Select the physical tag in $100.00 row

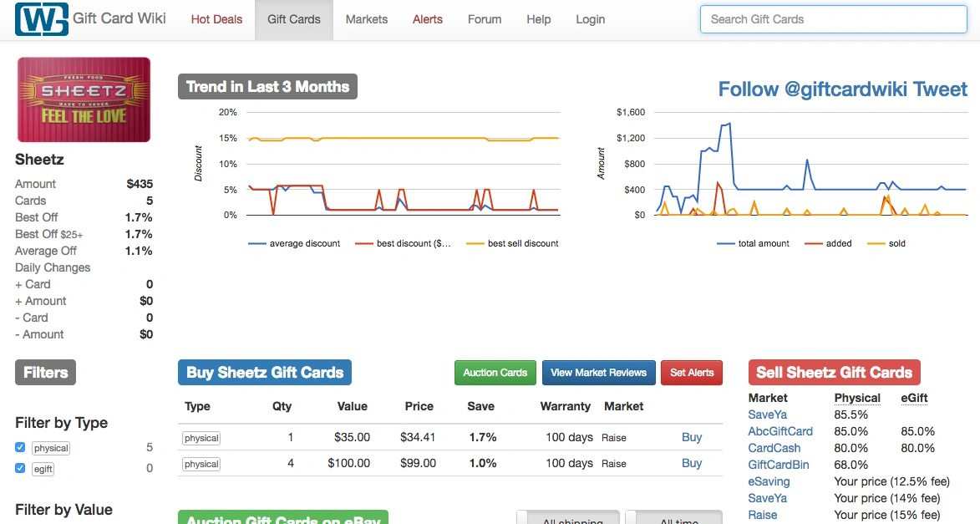(x=201, y=464)
